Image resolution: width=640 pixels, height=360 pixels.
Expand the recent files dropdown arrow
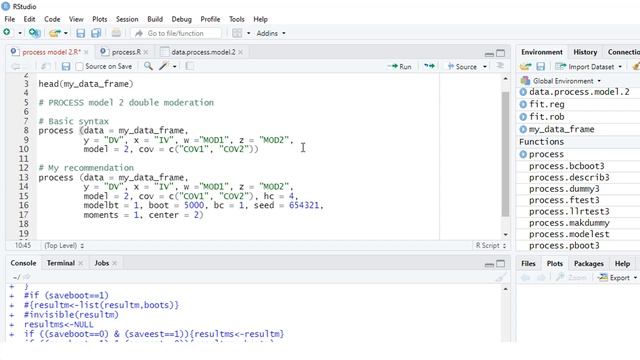pyautogui.click(x=66, y=33)
